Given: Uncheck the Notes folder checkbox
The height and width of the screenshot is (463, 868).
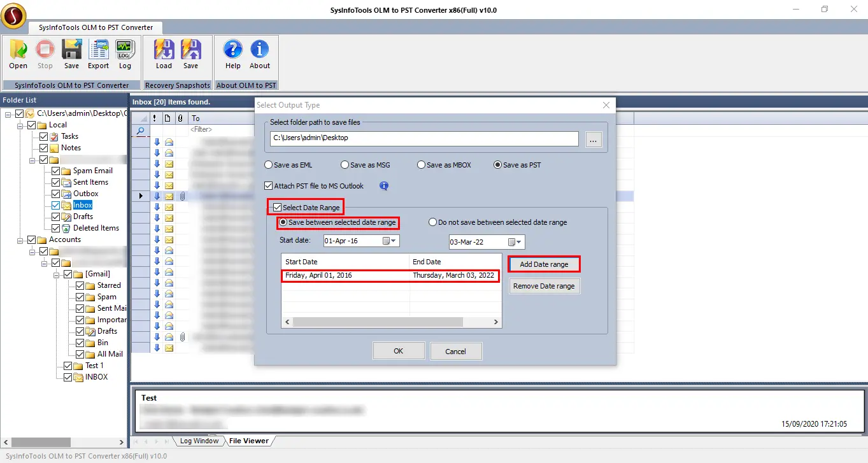Looking at the screenshot, I should click(x=43, y=148).
